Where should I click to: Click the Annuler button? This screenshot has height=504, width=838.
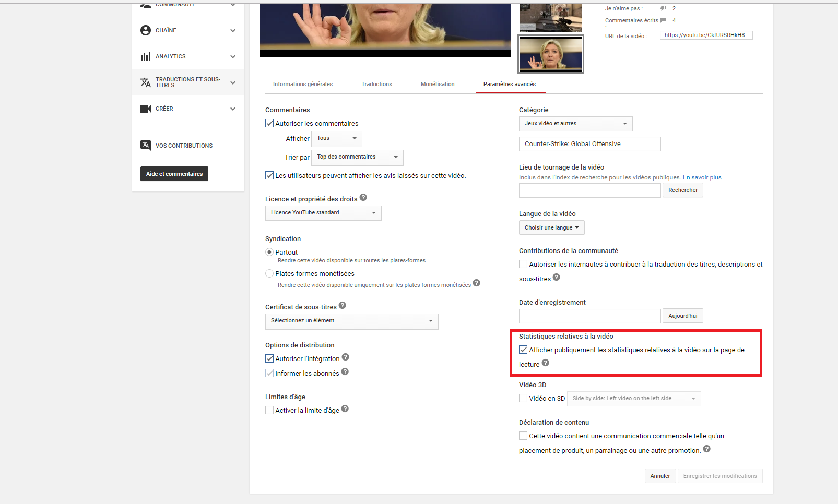tap(660, 476)
